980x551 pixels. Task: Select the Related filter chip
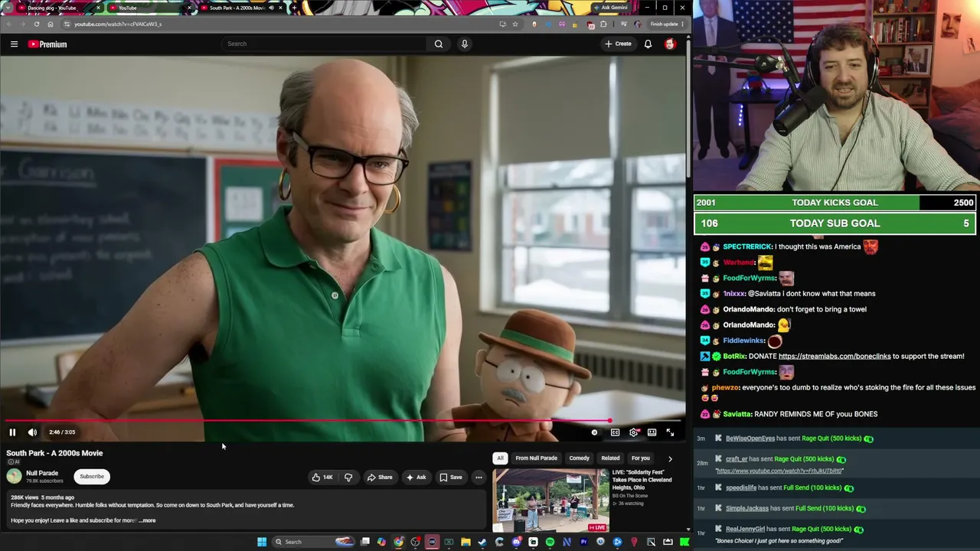pos(610,458)
